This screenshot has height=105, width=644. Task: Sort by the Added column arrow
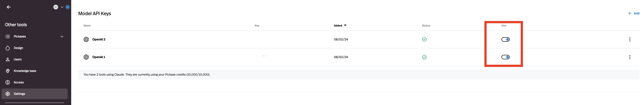(x=345, y=25)
